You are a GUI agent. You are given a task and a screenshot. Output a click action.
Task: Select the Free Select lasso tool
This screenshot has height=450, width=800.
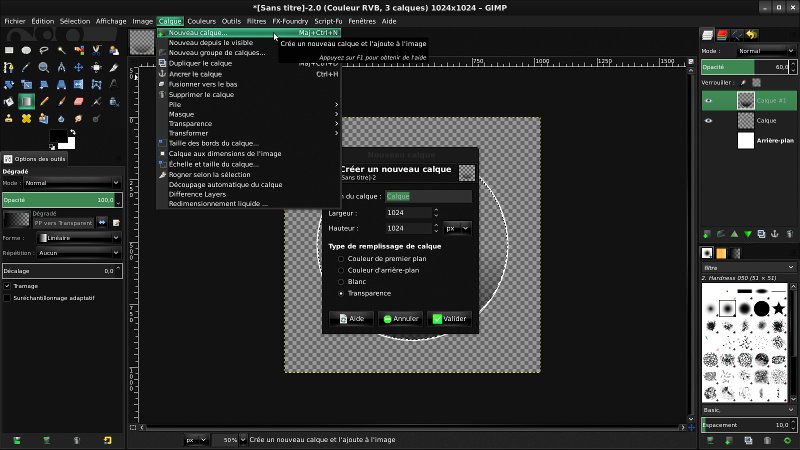tap(44, 50)
